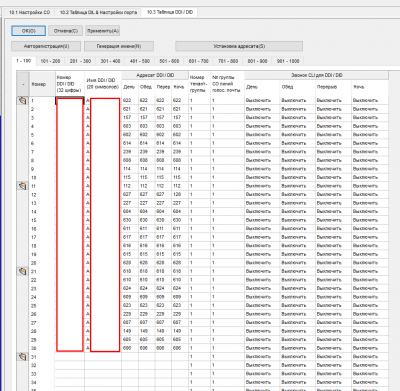Select the 1 - 100 range tab

pos(23,61)
